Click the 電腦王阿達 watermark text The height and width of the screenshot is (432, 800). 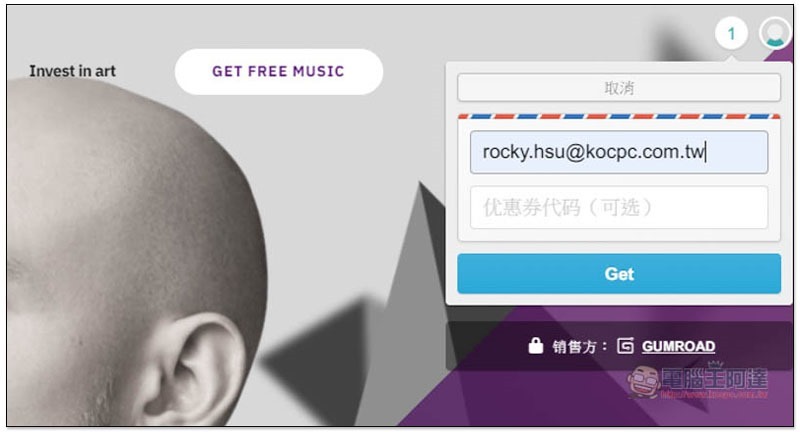pos(714,378)
